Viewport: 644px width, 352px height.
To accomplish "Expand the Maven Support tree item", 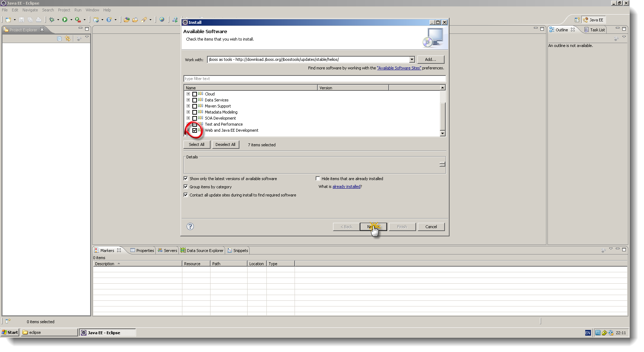I will 188,106.
